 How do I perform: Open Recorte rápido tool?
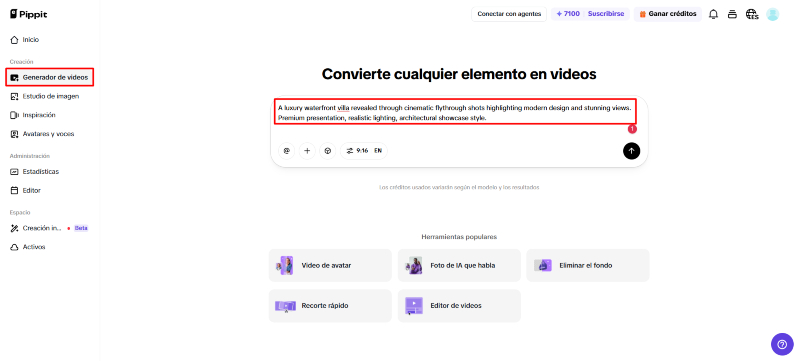pyautogui.click(x=330, y=306)
